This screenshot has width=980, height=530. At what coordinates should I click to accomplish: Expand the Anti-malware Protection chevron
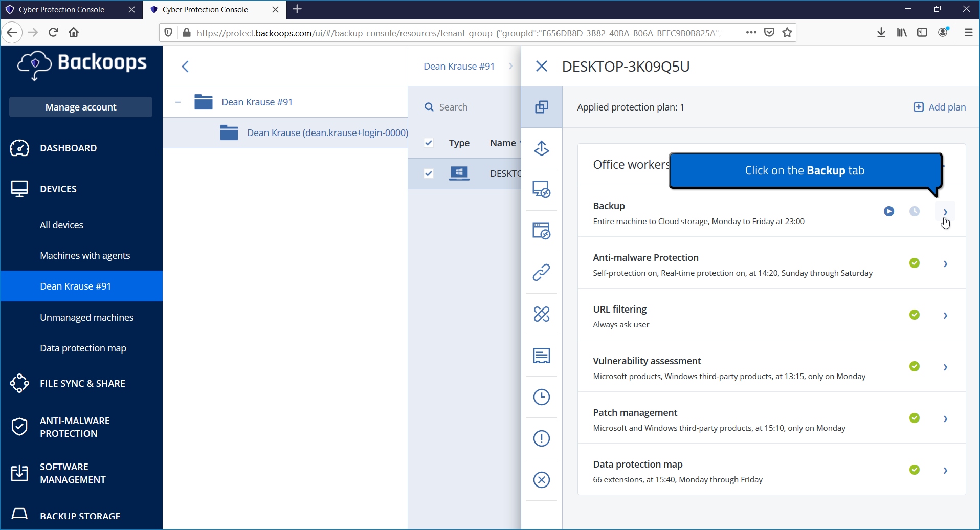946,264
